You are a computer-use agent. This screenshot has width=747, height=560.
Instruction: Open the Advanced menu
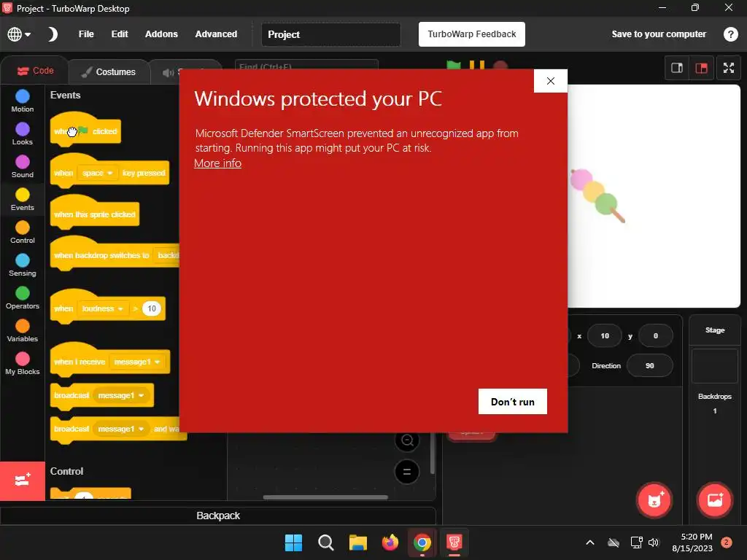(216, 34)
